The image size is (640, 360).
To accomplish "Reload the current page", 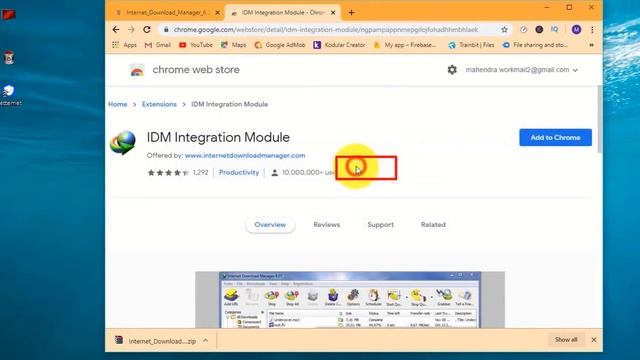I will coord(147,29).
